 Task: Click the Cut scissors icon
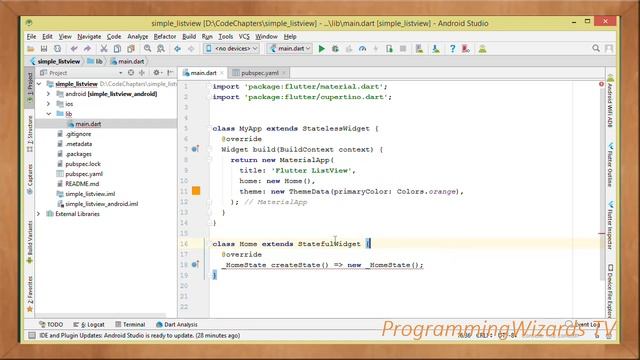click(x=104, y=49)
